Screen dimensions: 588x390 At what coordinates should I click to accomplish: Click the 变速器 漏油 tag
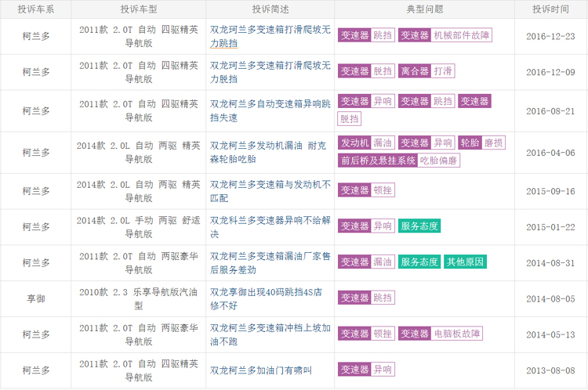click(x=366, y=262)
